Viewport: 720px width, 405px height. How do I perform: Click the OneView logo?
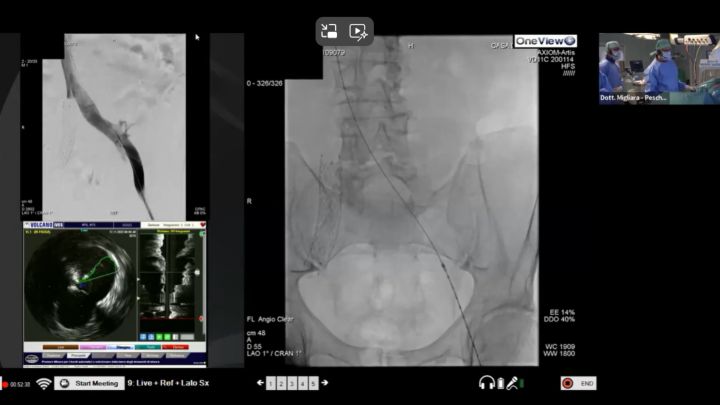point(545,41)
